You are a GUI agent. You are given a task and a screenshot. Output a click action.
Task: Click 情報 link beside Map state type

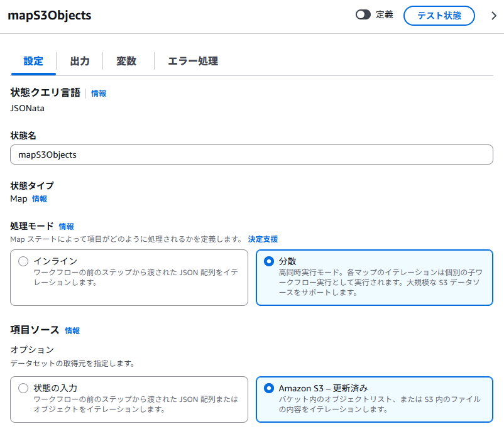click(40, 198)
